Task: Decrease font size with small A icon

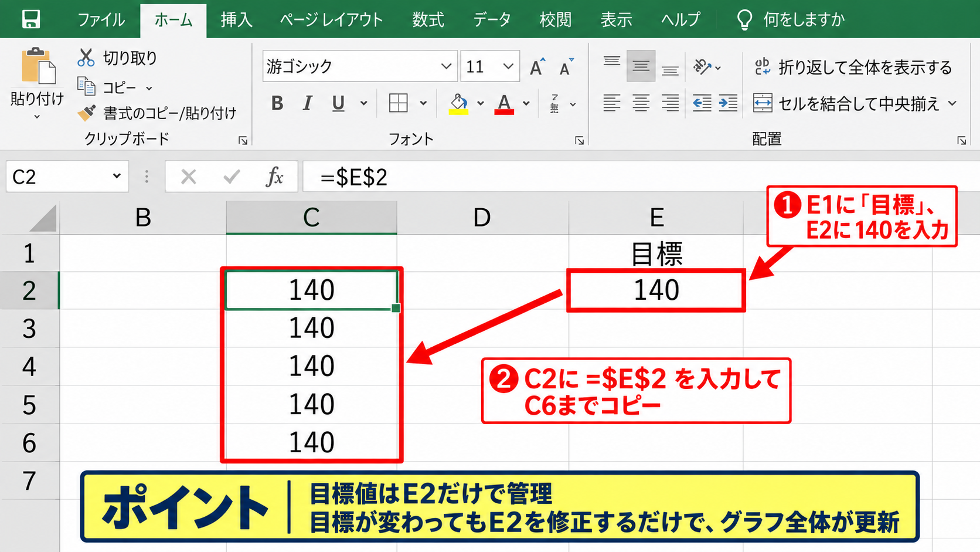Action: [x=566, y=67]
